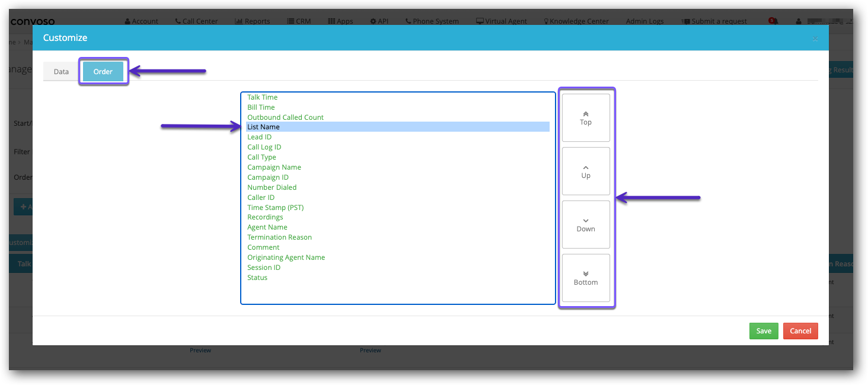Image resolution: width=868 pixels, height=385 pixels.
Task: Select Caller ID in the list
Action: 398,198
